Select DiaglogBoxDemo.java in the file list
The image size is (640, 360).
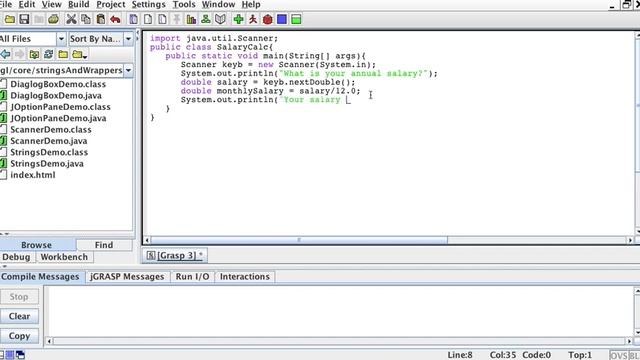click(x=56, y=96)
